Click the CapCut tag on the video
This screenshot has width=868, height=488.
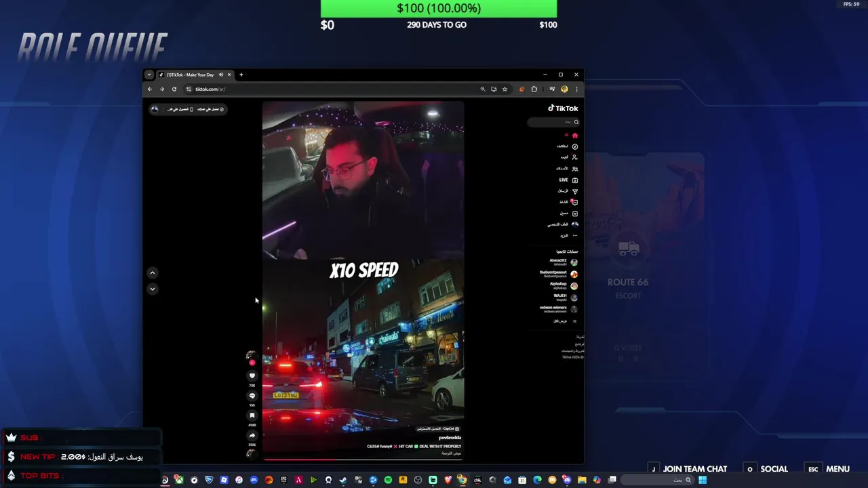tap(437, 429)
